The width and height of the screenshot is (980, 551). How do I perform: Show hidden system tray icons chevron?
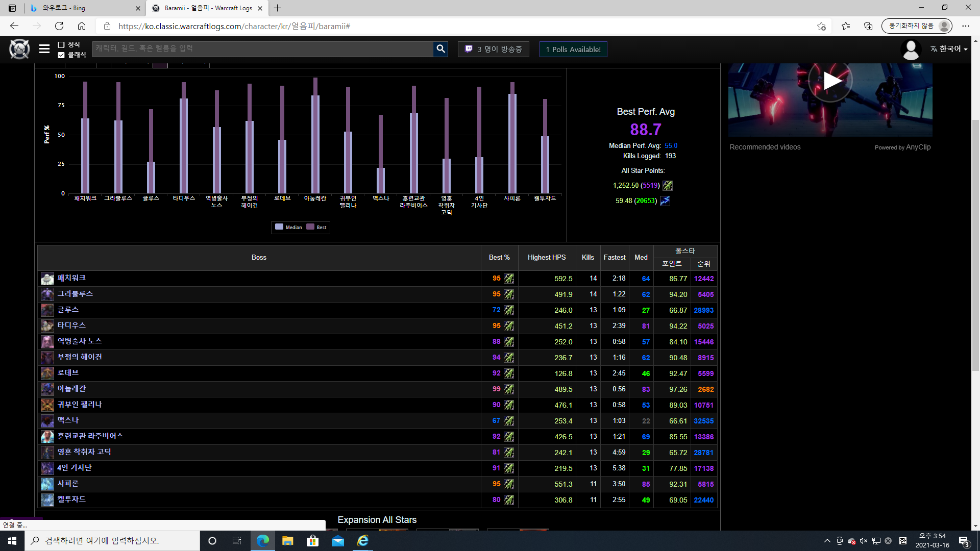[x=827, y=541]
